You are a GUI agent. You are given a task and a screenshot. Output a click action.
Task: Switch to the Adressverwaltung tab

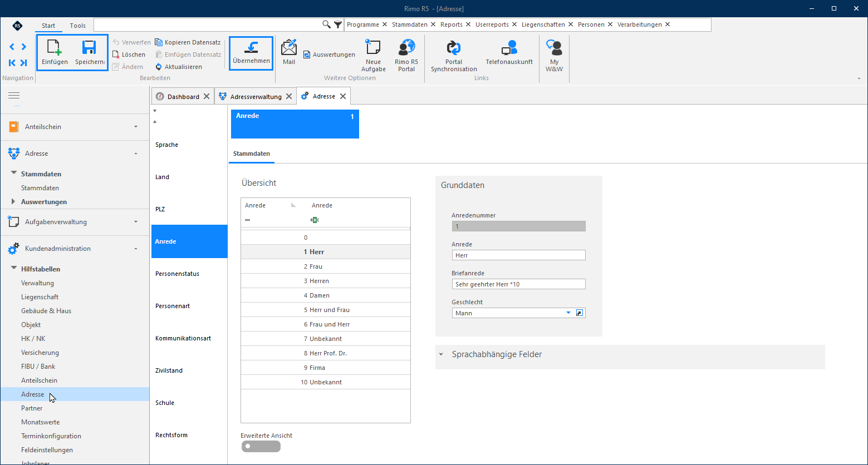tap(256, 96)
